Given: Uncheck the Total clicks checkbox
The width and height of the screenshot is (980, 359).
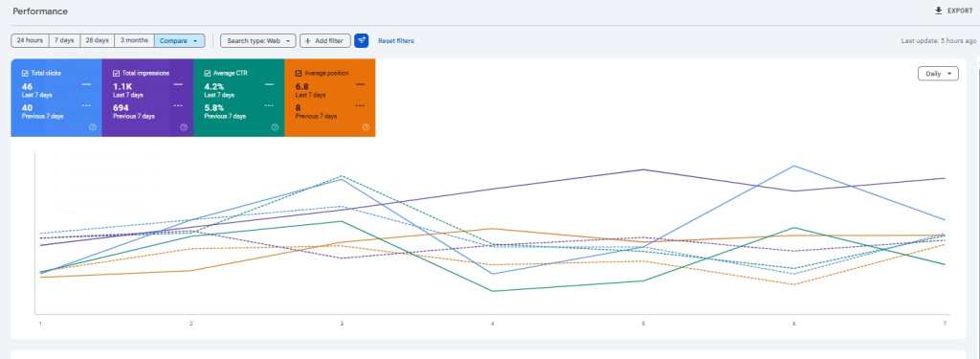Looking at the screenshot, I should tap(25, 73).
